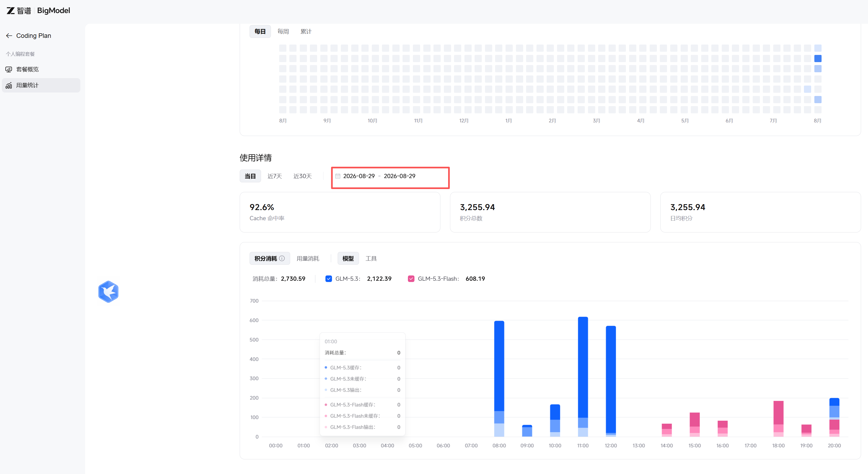
Task: Click the darkest blue heatmap cell in August
Action: coord(818,59)
